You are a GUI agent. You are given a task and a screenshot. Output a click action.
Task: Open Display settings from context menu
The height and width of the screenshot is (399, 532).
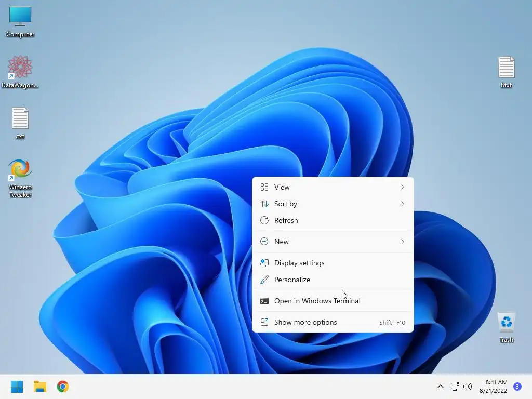pos(333,263)
